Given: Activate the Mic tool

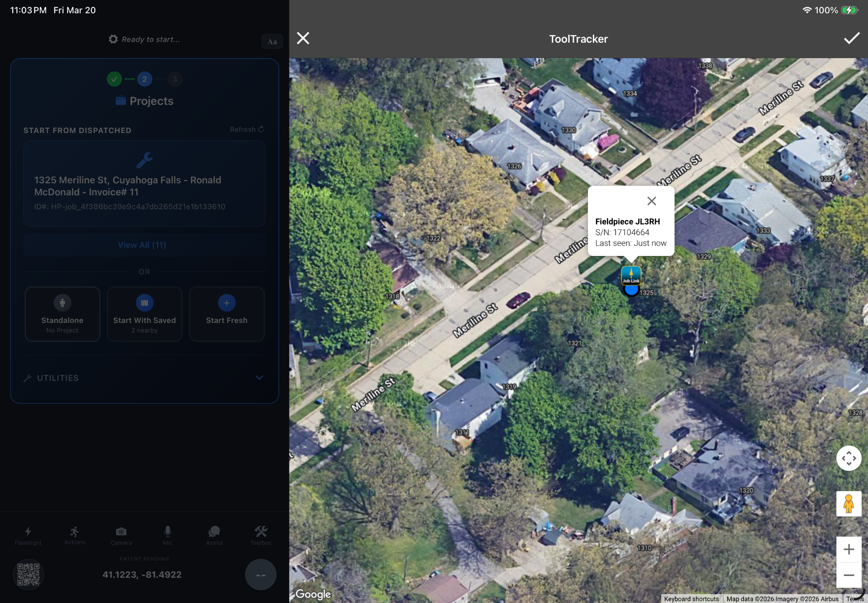Looking at the screenshot, I should click(x=168, y=535).
